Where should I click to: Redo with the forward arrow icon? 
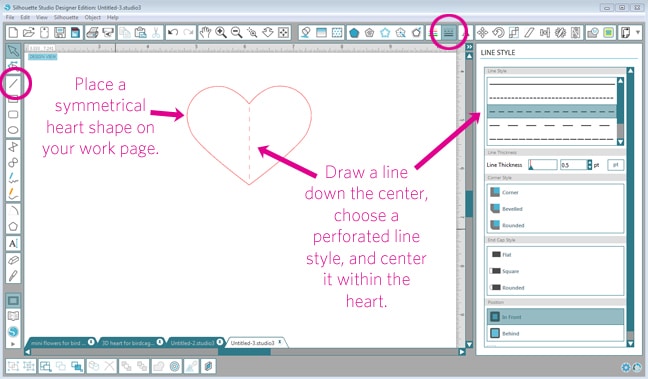(x=188, y=33)
